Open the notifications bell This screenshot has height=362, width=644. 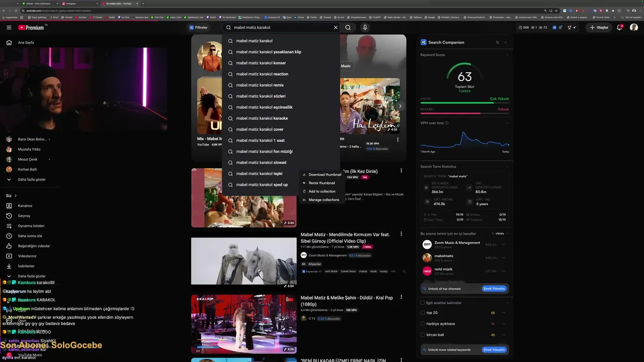pos(620,28)
